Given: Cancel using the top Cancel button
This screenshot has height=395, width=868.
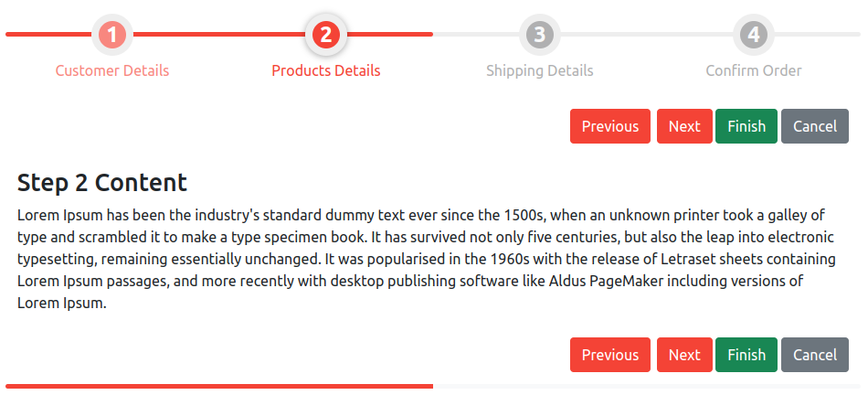Looking at the screenshot, I should pos(815,126).
